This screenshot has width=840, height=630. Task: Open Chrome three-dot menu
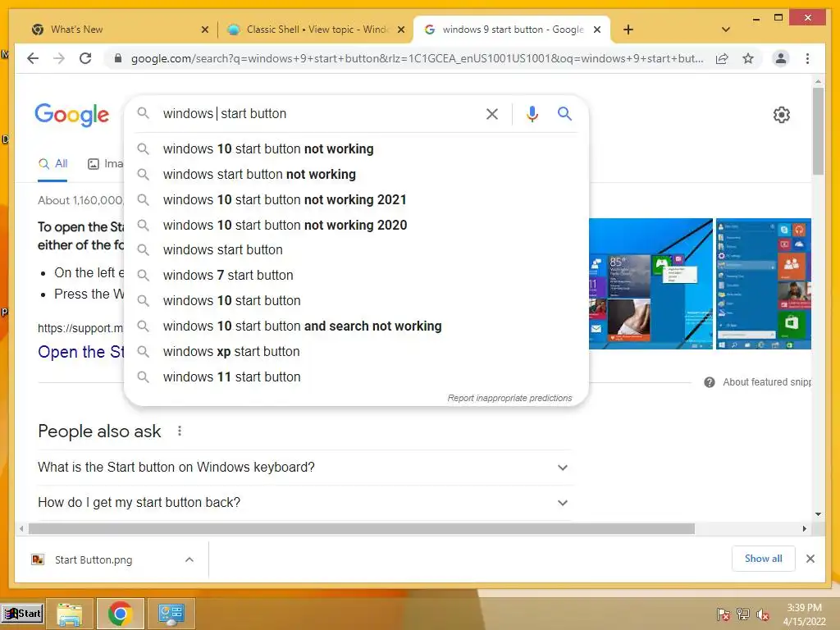pos(807,58)
